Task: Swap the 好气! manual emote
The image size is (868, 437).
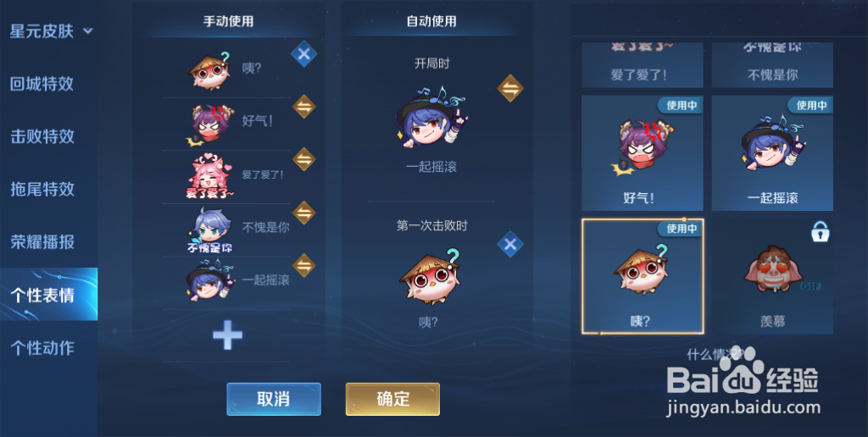Action: point(304,107)
